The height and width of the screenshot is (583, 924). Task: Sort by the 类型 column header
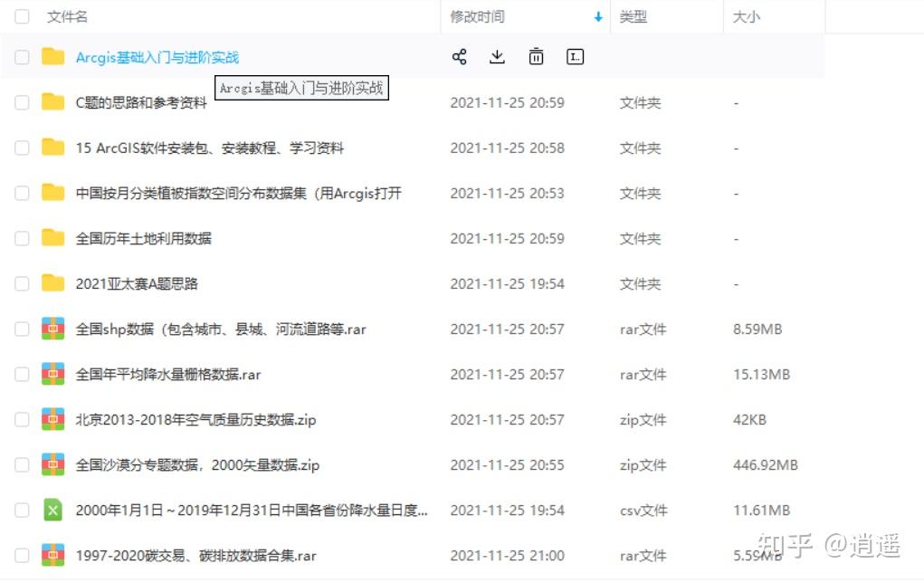pyautogui.click(x=633, y=17)
